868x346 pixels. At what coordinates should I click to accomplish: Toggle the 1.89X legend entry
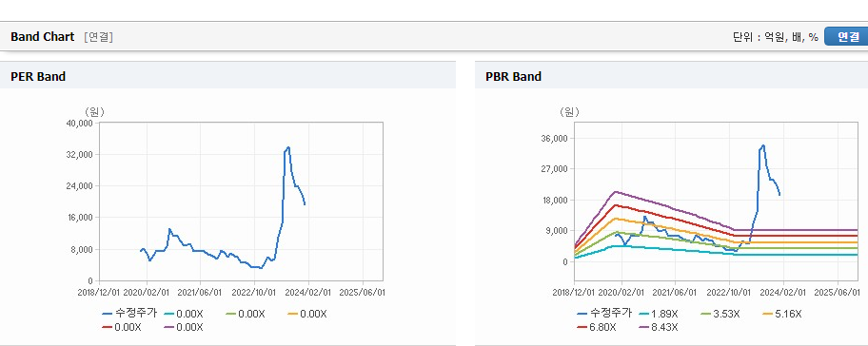pos(659,314)
